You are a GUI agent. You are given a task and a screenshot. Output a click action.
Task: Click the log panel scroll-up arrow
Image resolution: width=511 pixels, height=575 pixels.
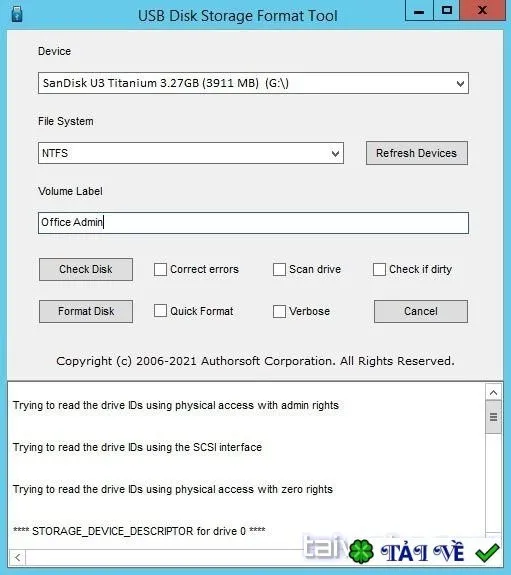pyautogui.click(x=493, y=393)
